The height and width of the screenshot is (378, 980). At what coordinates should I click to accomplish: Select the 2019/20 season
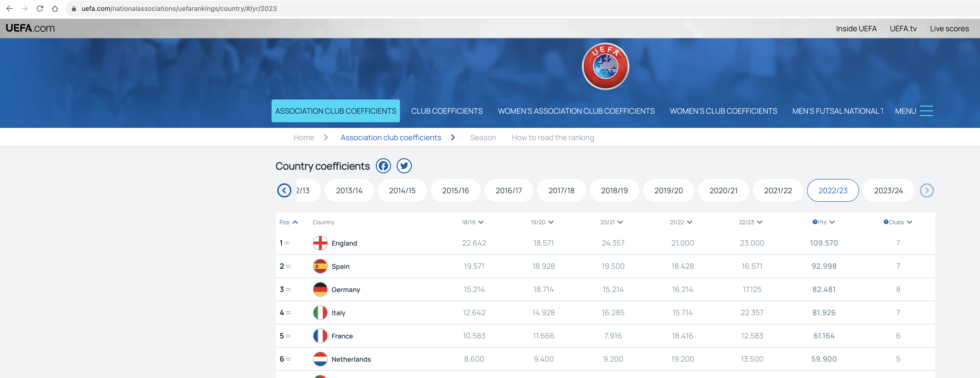[668, 190]
